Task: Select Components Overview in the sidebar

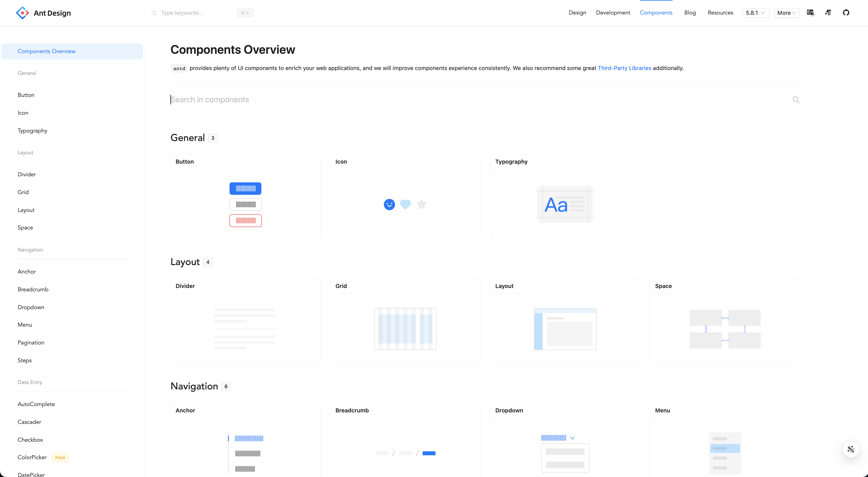Action: click(72, 51)
